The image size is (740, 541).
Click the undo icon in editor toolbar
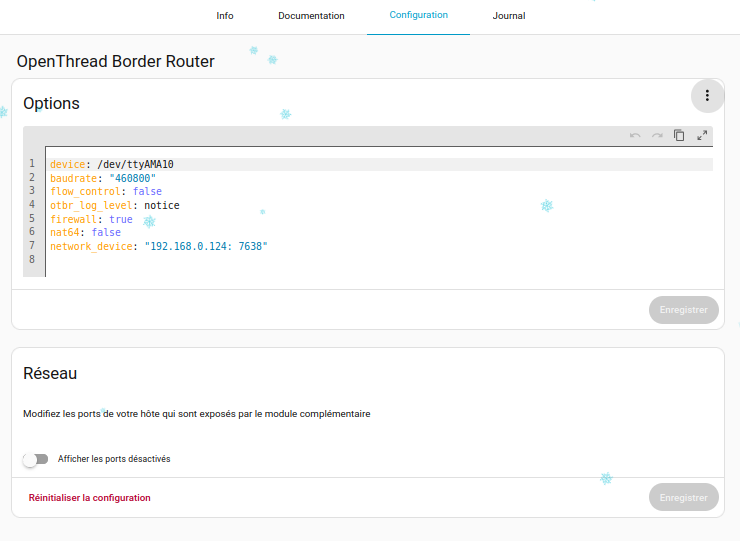click(x=635, y=135)
